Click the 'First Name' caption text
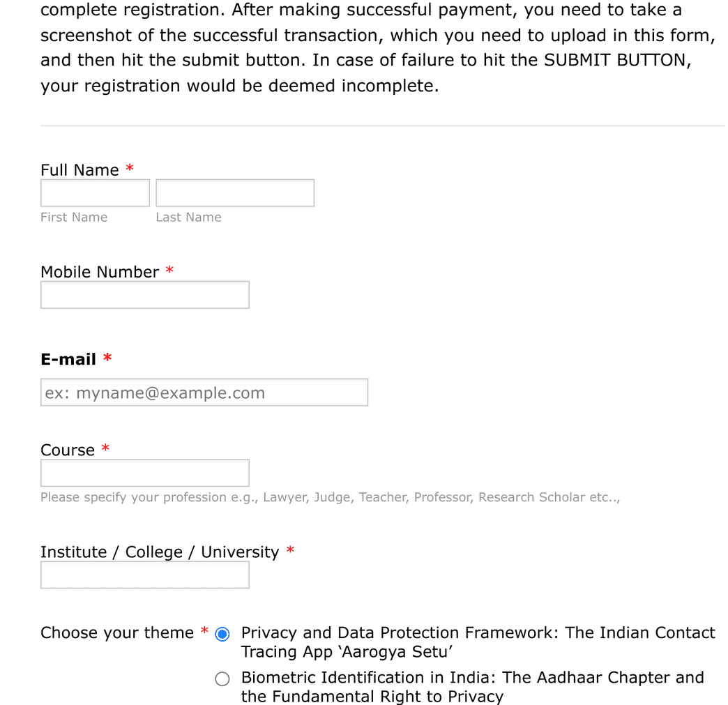This screenshot has height=705, width=728. 73,217
